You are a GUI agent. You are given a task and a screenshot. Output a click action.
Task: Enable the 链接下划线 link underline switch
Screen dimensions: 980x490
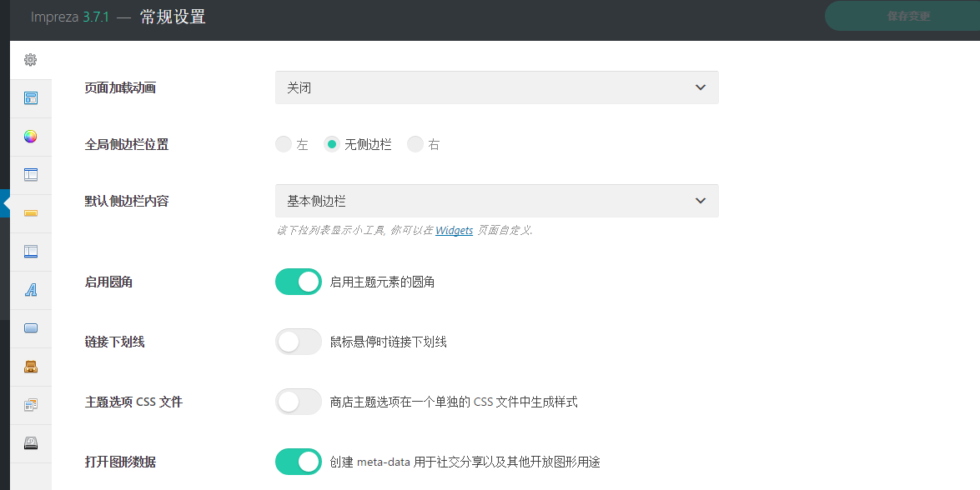click(299, 342)
